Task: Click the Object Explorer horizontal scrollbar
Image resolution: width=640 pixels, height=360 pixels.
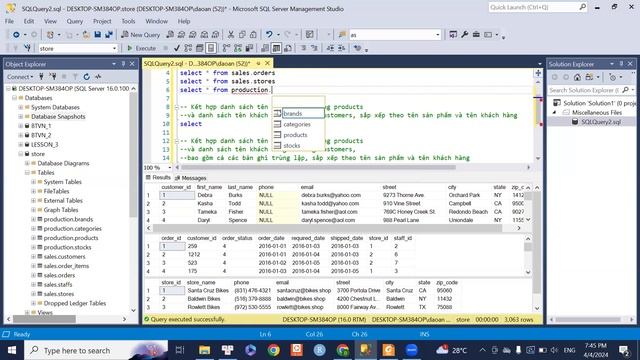Action: pos(44,319)
